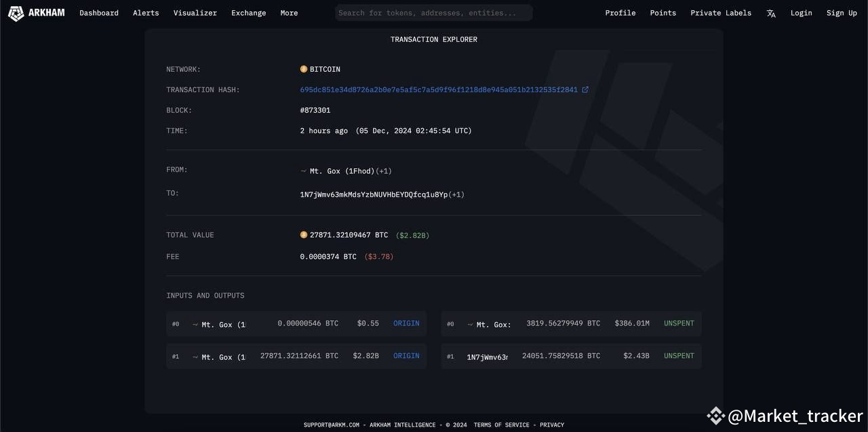Open output #1 1N7jWmv63 address
The image size is (868, 432).
tap(487, 357)
